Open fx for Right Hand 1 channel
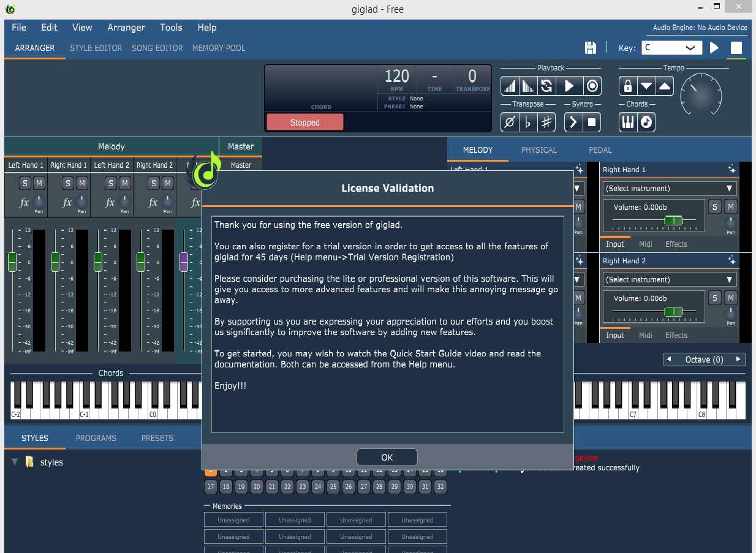This screenshot has height=553, width=756. (67, 202)
